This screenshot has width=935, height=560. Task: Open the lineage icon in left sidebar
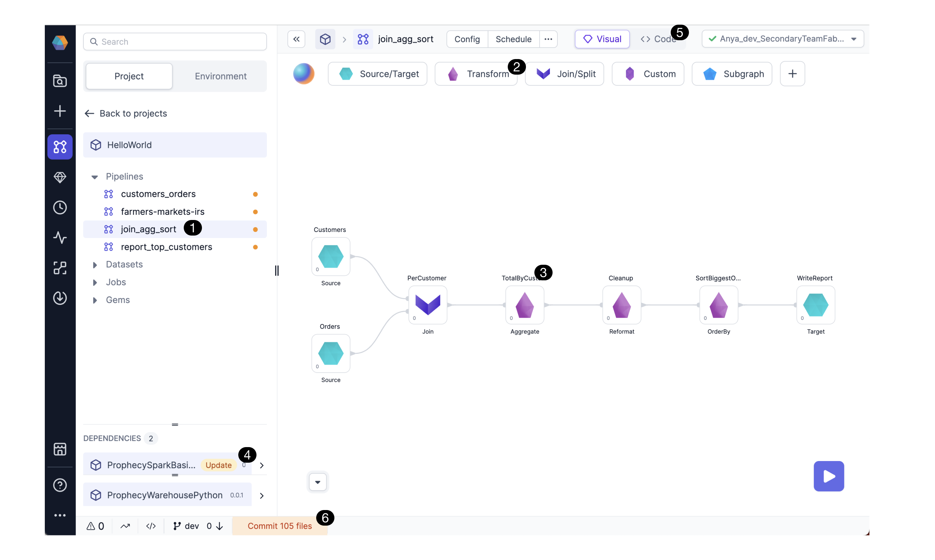tap(60, 268)
